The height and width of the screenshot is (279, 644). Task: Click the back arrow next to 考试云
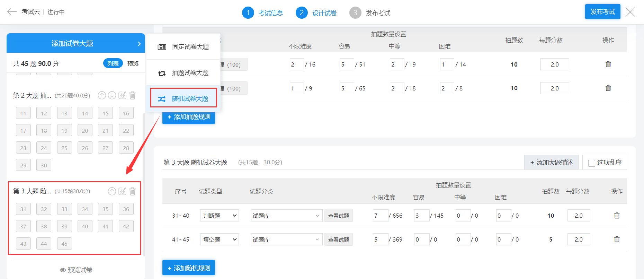coord(12,12)
